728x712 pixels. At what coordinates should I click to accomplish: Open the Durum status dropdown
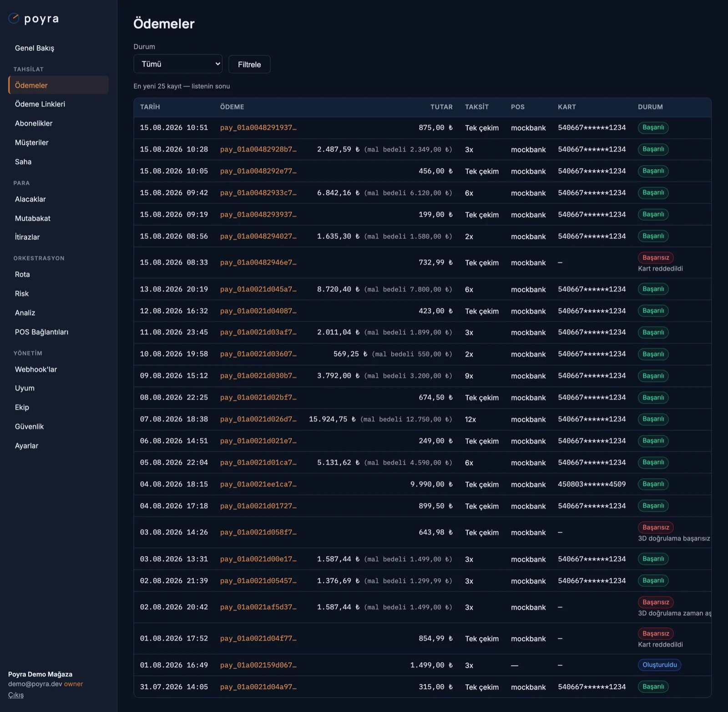178,64
